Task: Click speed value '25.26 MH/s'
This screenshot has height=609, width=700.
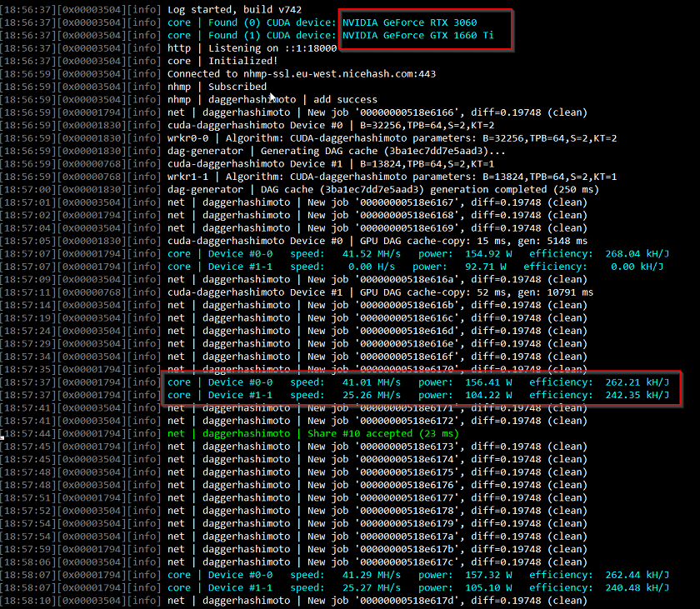Action: tap(372, 395)
